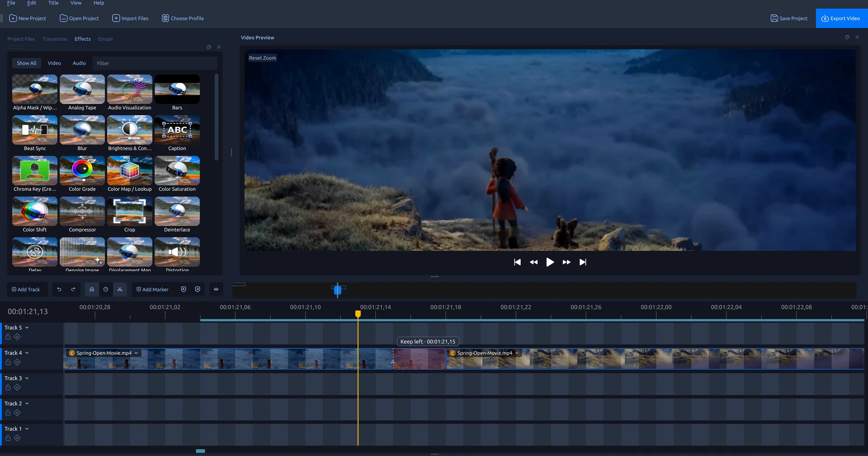Click the keyframe diamond icon on Track 2
Screen dimensions: 868x456
pyautogui.click(x=17, y=413)
